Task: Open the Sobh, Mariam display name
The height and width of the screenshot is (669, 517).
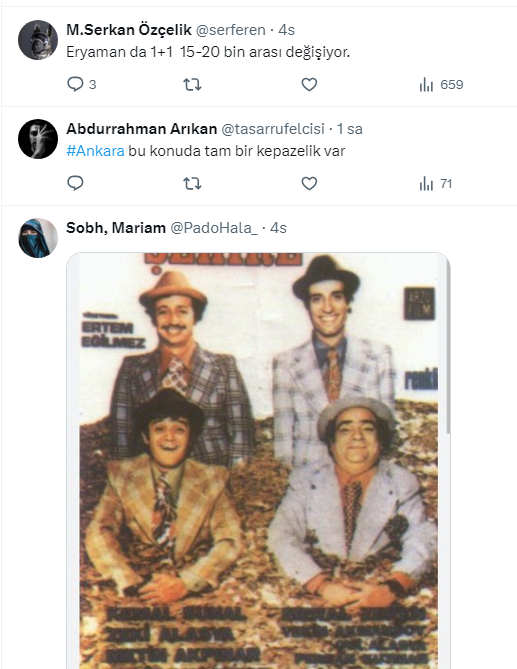Action: click(x=116, y=228)
